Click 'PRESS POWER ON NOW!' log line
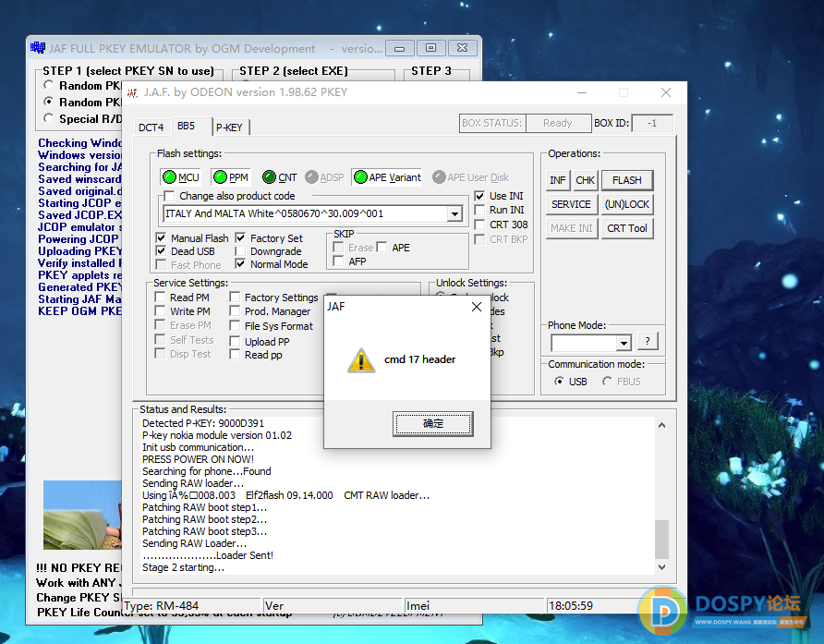Screen dimensions: 824x644 [x=198, y=459]
